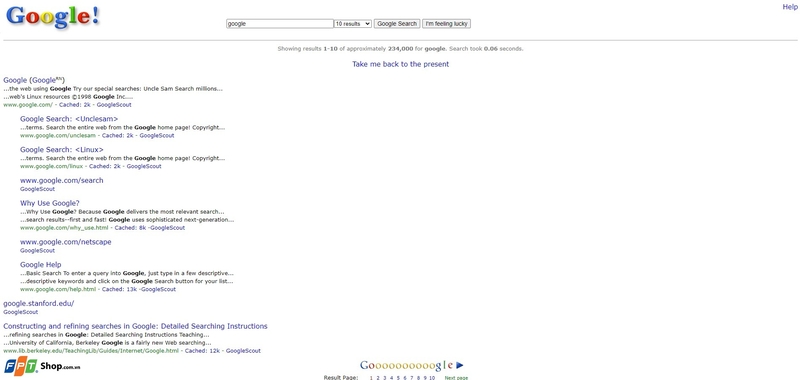The height and width of the screenshot is (380, 800).
Task: Open 'Google Search: <Linux>' result
Action: pyautogui.click(x=62, y=149)
